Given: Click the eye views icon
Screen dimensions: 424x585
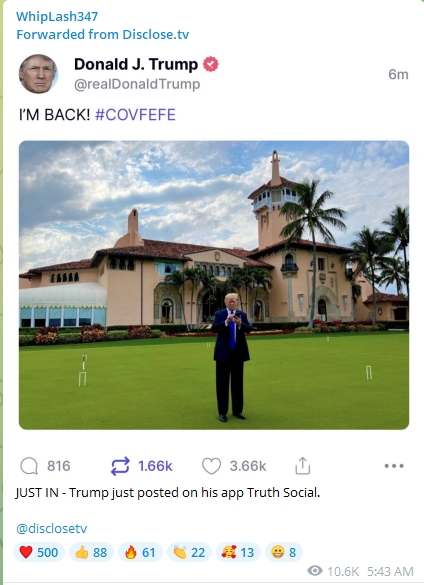Looking at the screenshot, I should 315,570.
